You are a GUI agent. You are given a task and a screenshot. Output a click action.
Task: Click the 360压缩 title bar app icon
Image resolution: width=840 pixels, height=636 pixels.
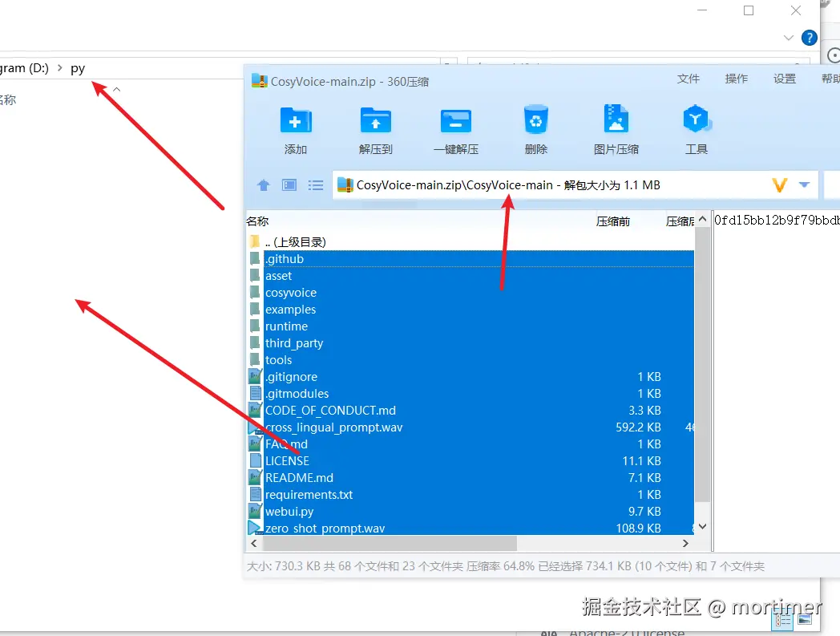(x=259, y=81)
